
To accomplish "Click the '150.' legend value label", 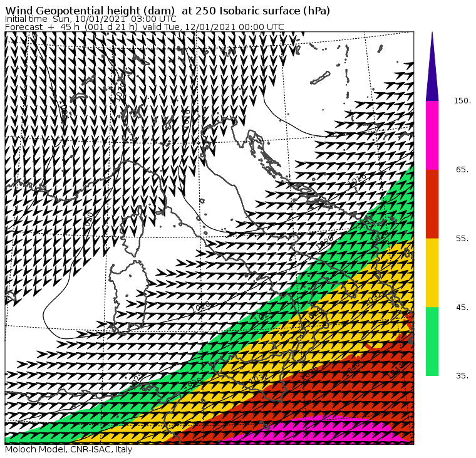I will point(462,101).
